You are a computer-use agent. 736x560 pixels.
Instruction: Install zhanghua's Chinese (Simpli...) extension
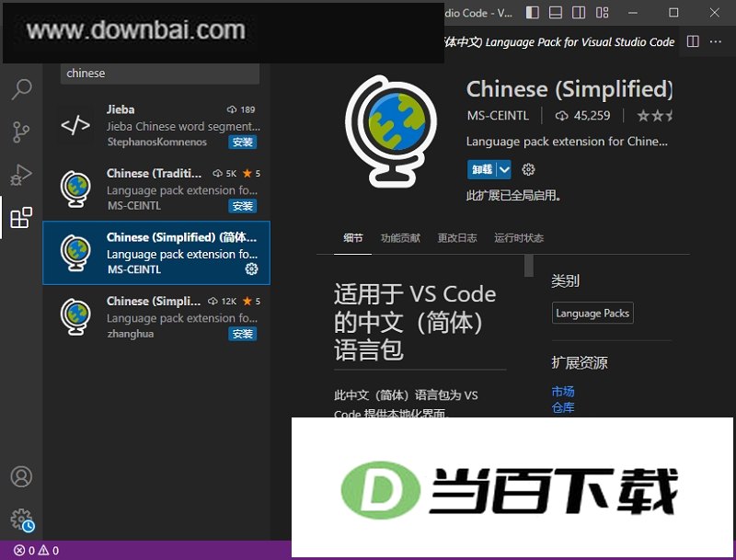[243, 334]
